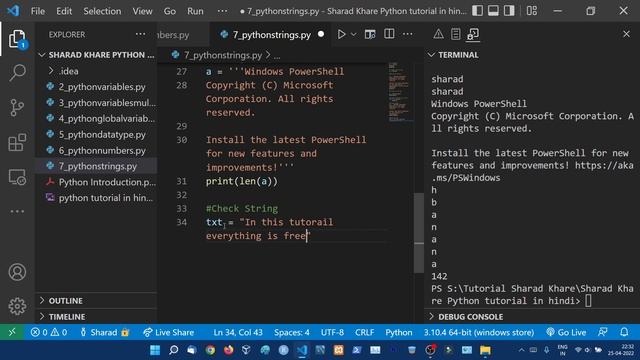Open 4_pythonglobalvariab file
The height and width of the screenshot is (360, 640).
(96, 118)
